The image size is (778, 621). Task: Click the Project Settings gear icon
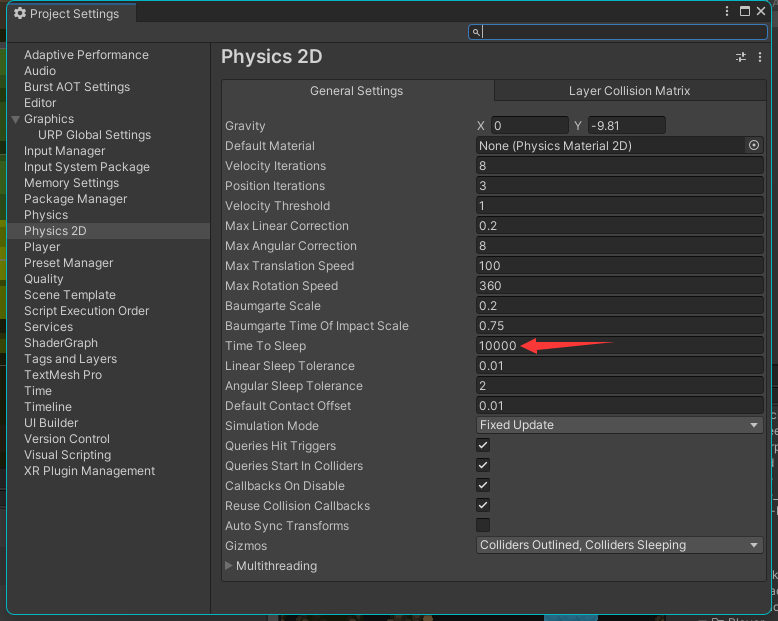point(19,14)
